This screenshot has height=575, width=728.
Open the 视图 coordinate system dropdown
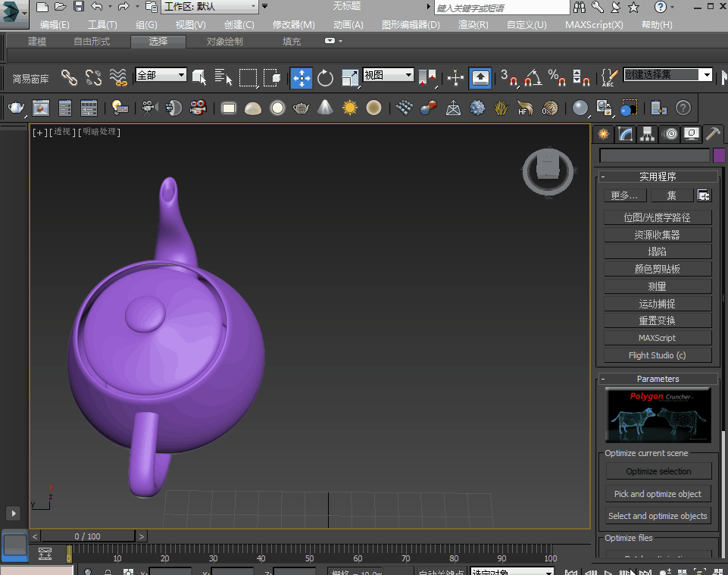[388, 75]
